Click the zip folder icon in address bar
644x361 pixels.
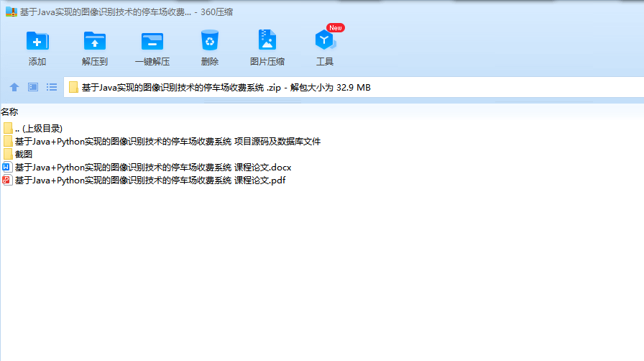[x=73, y=87]
